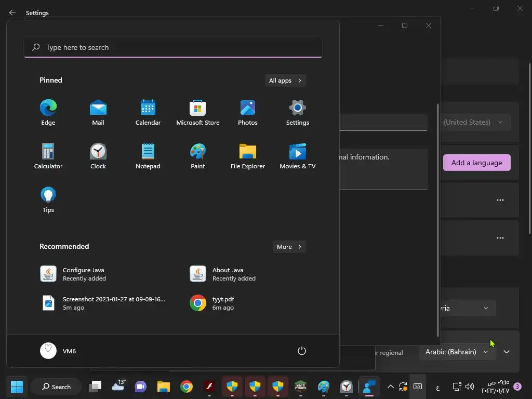Open the country or region dropdown ending 'ria'
The height and width of the screenshot is (399, 532).
tap(468, 308)
